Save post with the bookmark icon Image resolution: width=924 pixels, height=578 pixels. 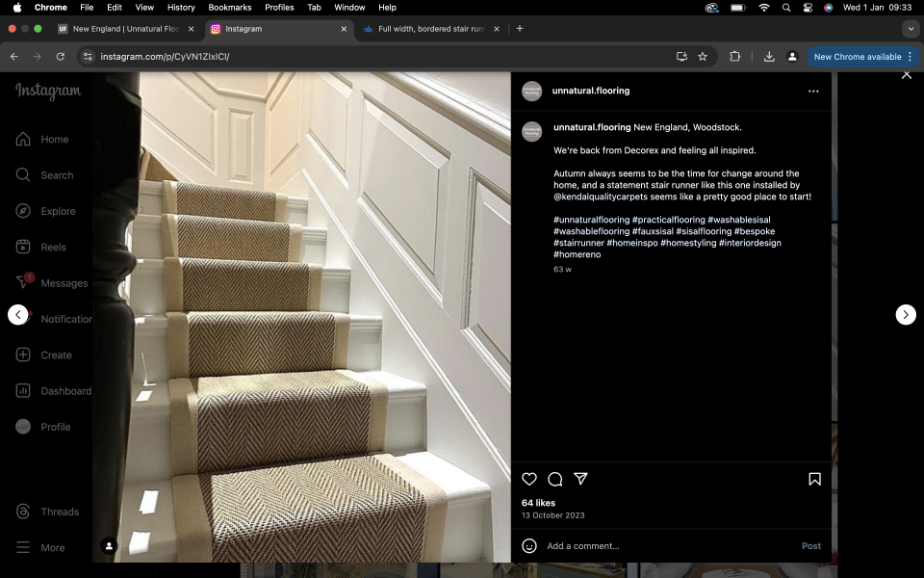pos(814,479)
